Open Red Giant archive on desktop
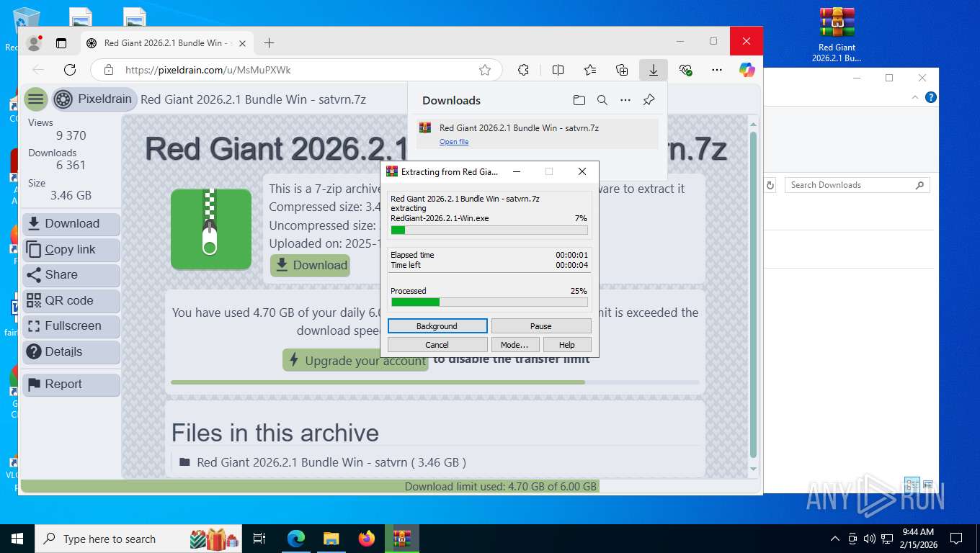Image resolution: width=980 pixels, height=553 pixels. 837,35
